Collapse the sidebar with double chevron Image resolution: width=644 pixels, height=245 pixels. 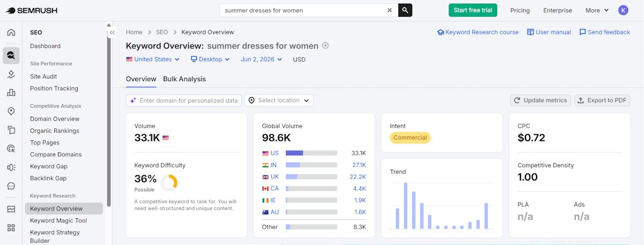(x=112, y=33)
